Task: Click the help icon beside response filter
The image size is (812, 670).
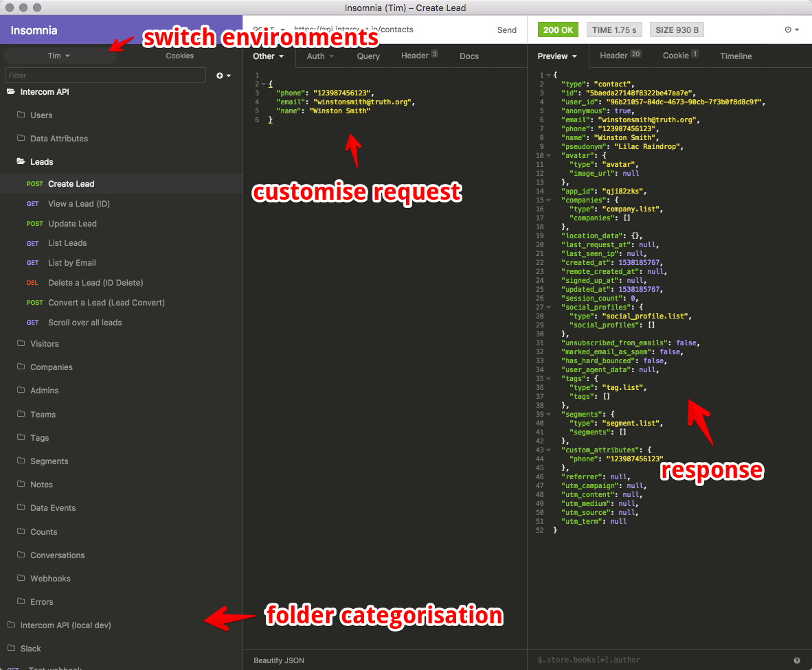Action: point(797,660)
